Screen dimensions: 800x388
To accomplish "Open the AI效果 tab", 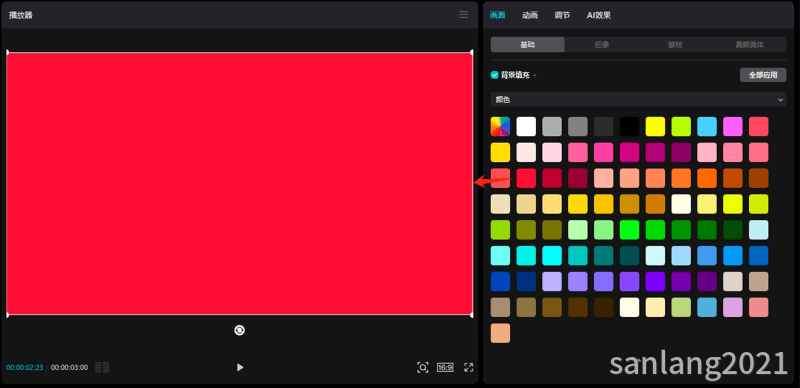I will pyautogui.click(x=599, y=15).
